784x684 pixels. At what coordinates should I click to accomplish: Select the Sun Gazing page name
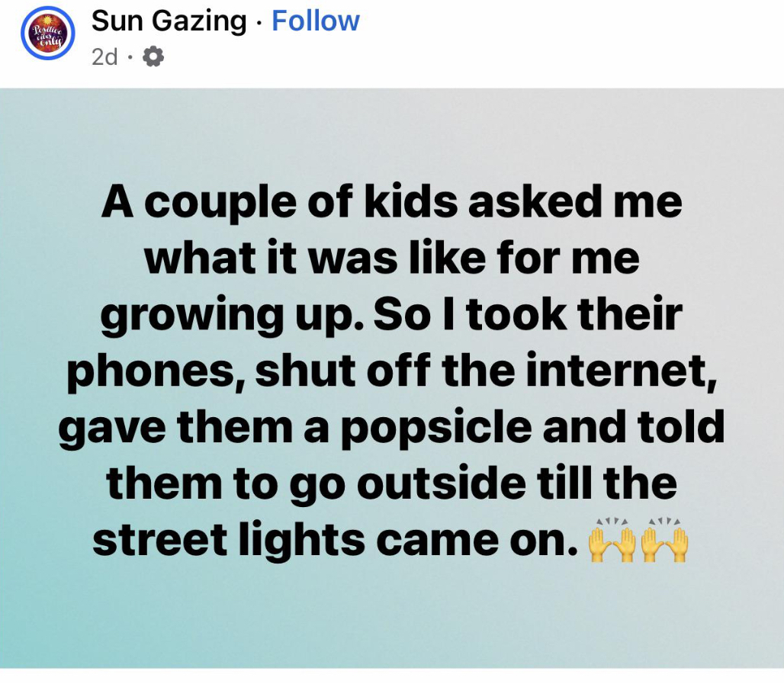click(169, 21)
